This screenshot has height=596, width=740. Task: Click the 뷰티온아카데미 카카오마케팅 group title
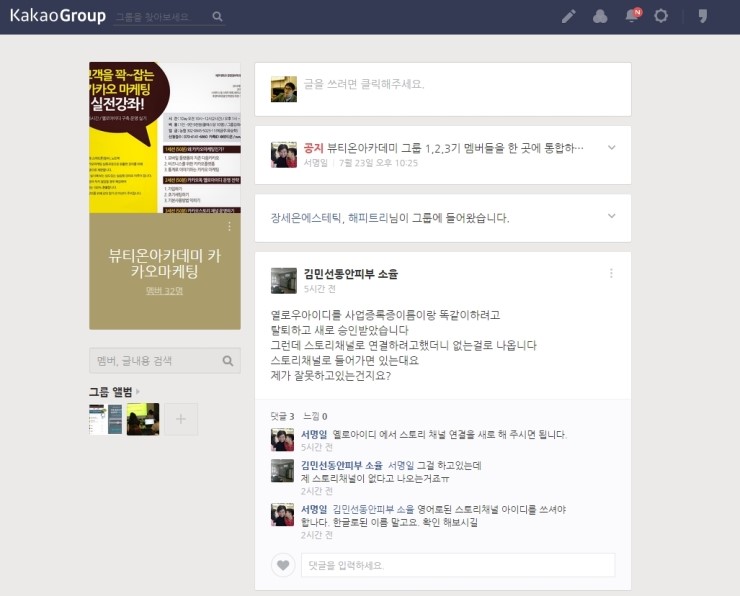pos(165,263)
